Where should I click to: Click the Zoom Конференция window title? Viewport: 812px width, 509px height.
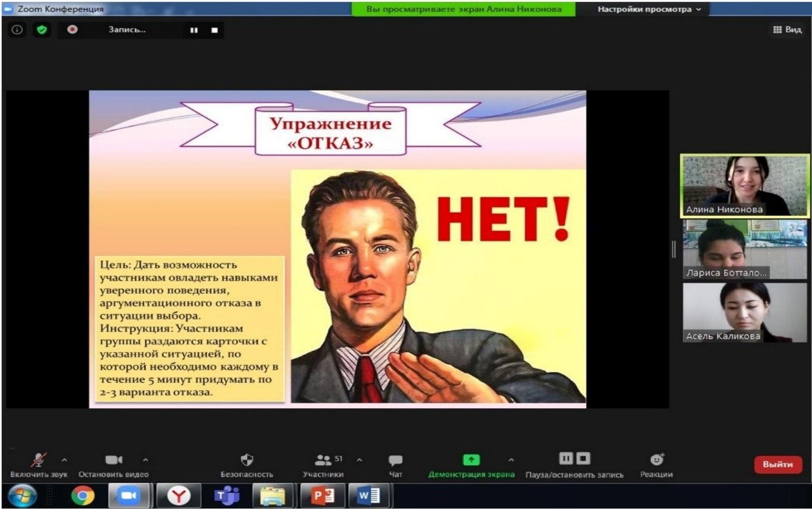tap(60, 10)
